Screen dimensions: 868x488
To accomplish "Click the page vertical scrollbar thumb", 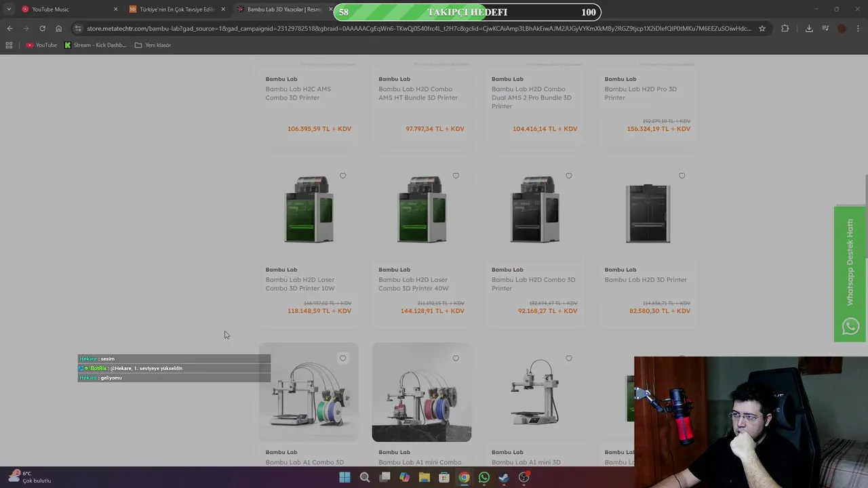I will (866, 217).
